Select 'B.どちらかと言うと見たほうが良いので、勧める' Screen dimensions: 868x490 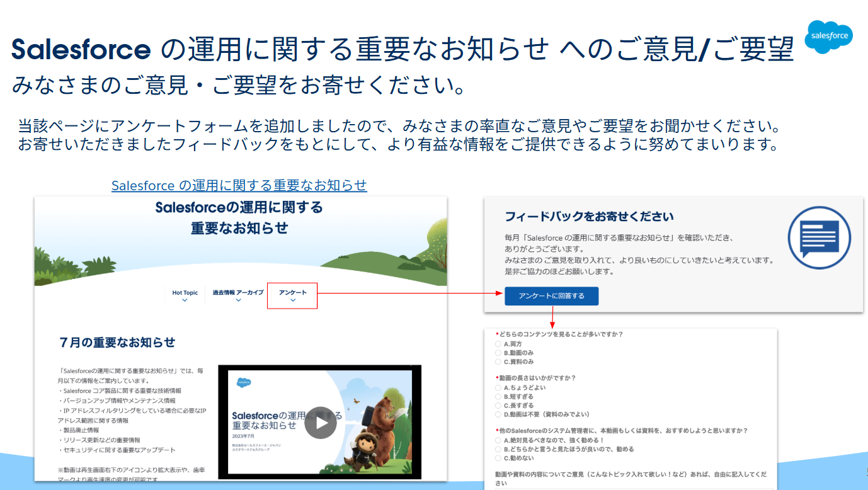[x=498, y=449]
